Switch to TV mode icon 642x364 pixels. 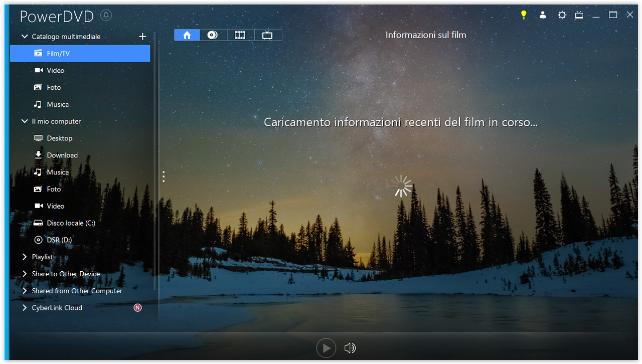coord(579,15)
